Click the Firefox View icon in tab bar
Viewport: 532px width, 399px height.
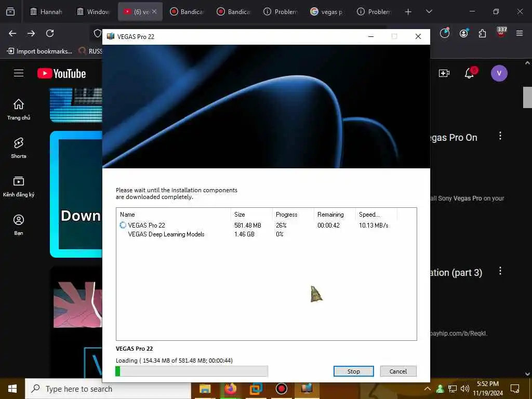pos(10,12)
